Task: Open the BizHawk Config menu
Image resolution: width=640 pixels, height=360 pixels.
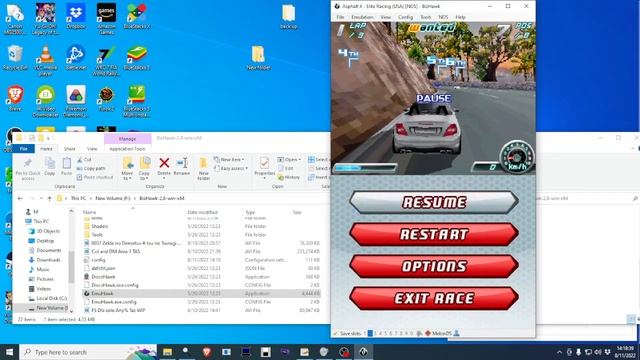Action: pos(405,17)
